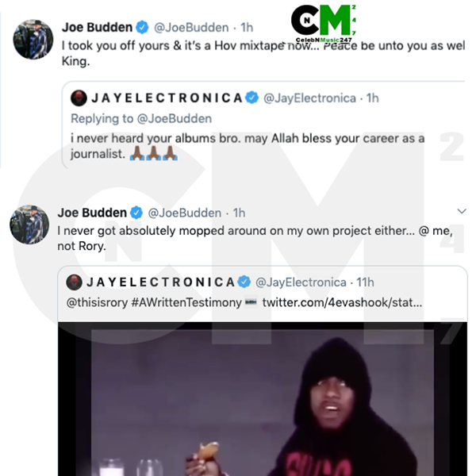Open Joe Budden's avatar in second tweet
Screen dimensions: 476x476
(29, 225)
